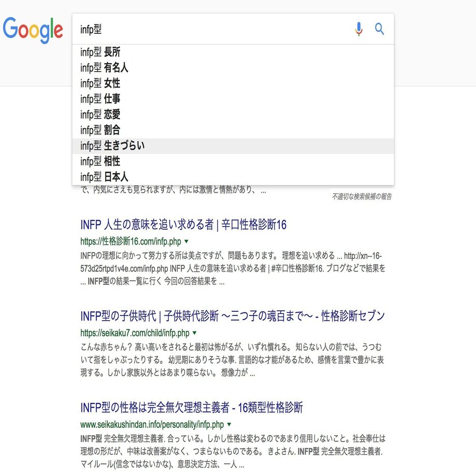The height and width of the screenshot is (476, 476).
Task: Click the magnifying glass search icon
Action: pyautogui.click(x=380, y=29)
